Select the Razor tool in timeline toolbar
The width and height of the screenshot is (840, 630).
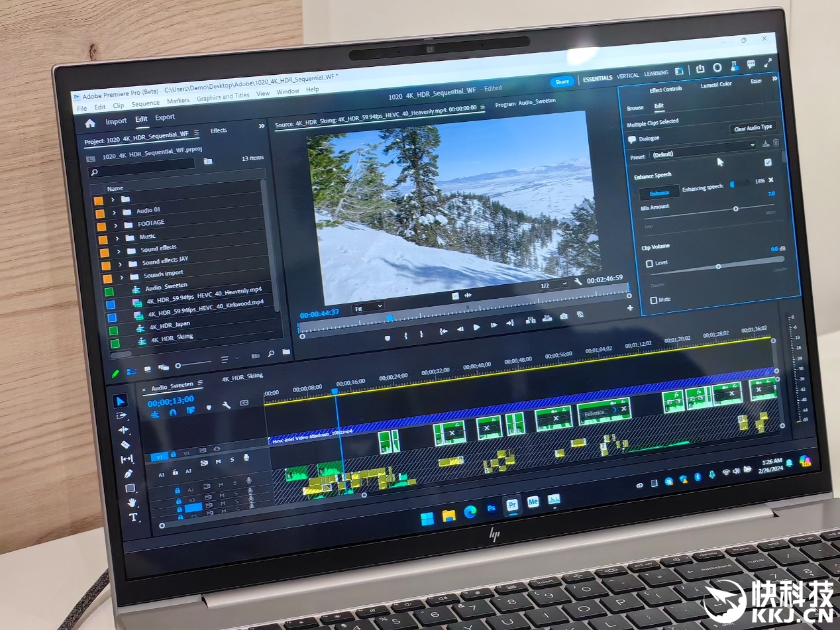click(x=125, y=445)
